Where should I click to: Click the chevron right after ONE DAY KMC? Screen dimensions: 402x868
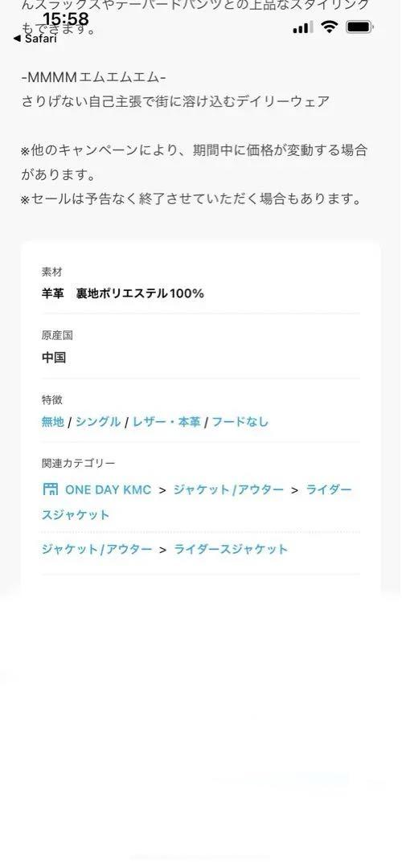point(162,490)
